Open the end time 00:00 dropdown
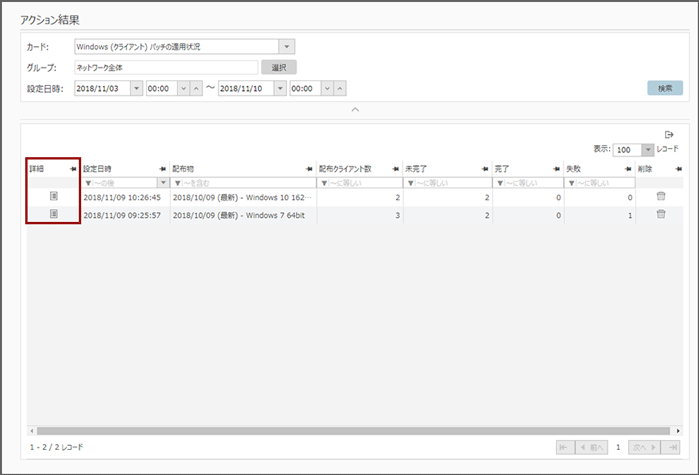 [325, 88]
